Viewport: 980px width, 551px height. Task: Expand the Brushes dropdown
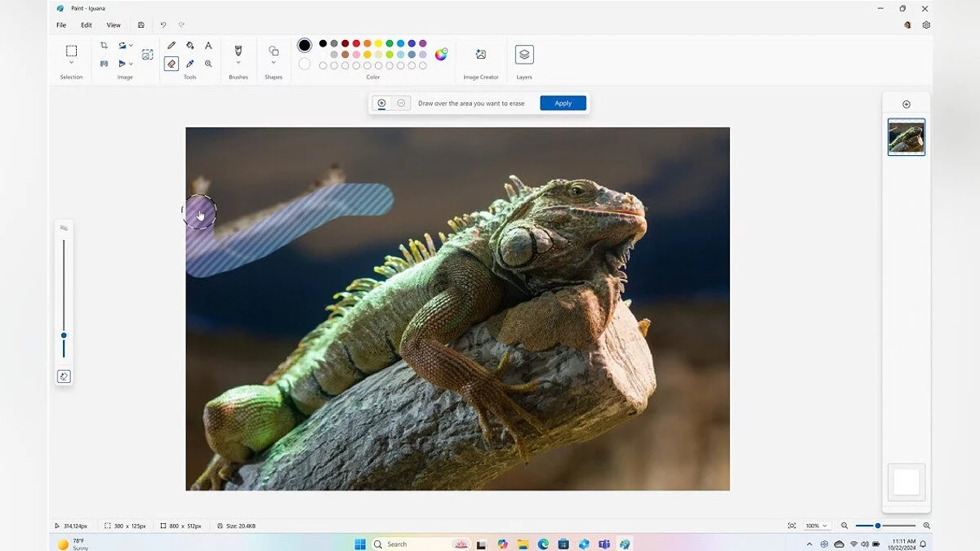(238, 63)
